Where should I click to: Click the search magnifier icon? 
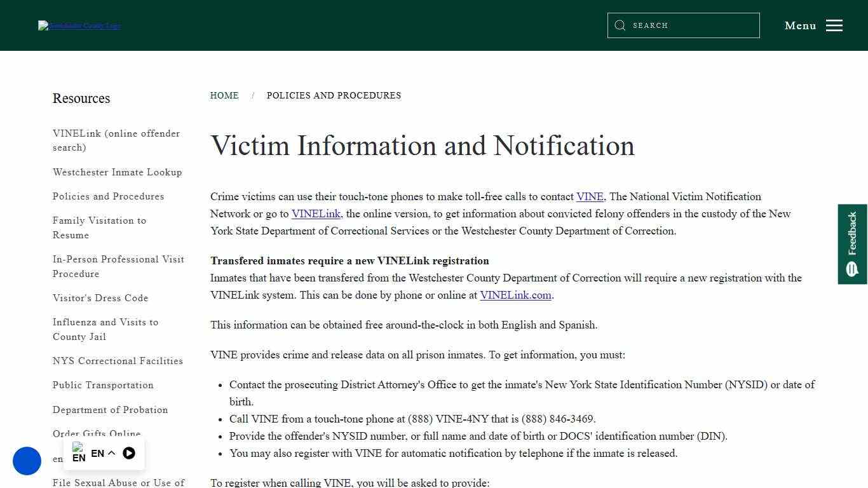click(620, 25)
